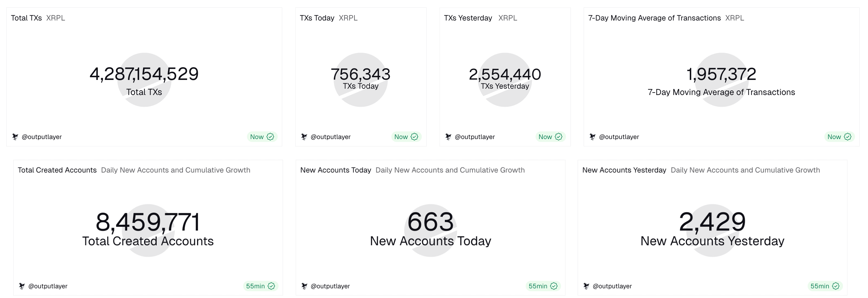Open the Total TXs card title
This screenshot has width=868, height=298.
pyautogui.click(x=26, y=18)
